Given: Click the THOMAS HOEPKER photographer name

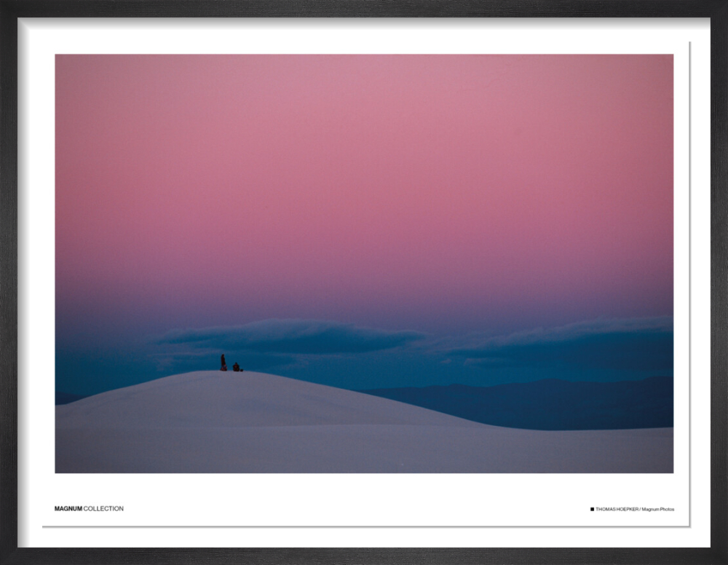Looking at the screenshot, I should 617,509.
